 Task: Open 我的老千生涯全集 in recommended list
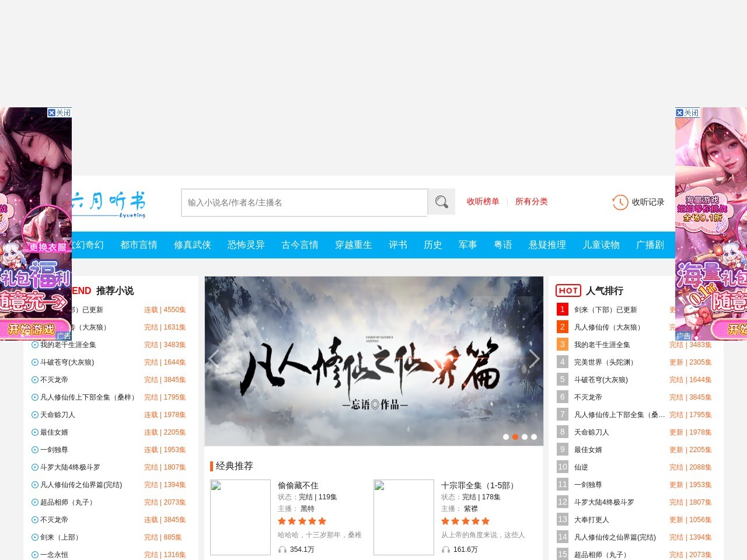pyautogui.click(x=68, y=345)
